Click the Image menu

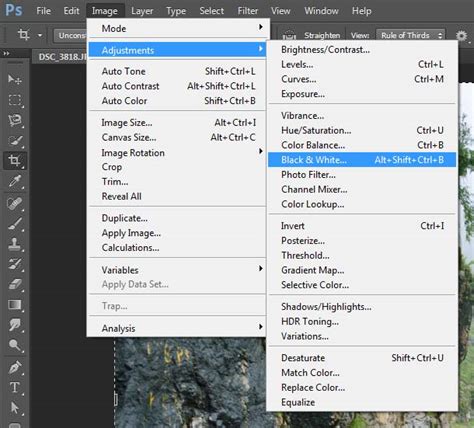[105, 11]
